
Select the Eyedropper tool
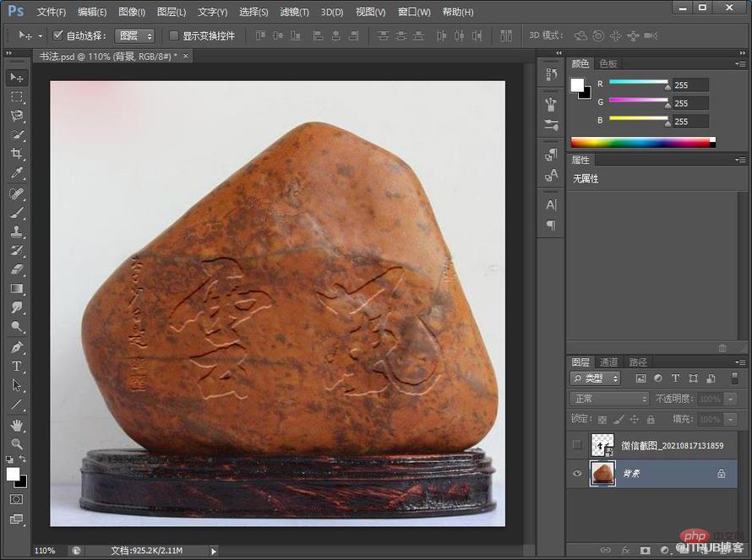(x=17, y=172)
